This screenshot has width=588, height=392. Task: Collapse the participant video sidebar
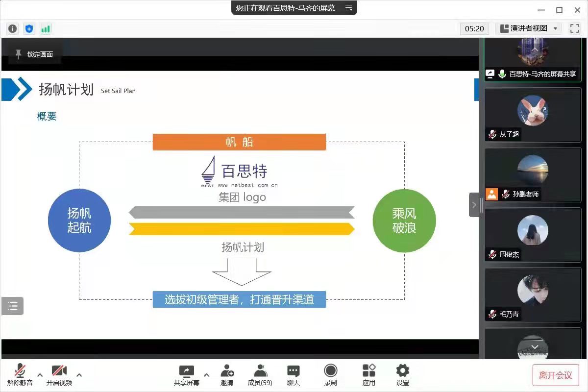point(474,205)
